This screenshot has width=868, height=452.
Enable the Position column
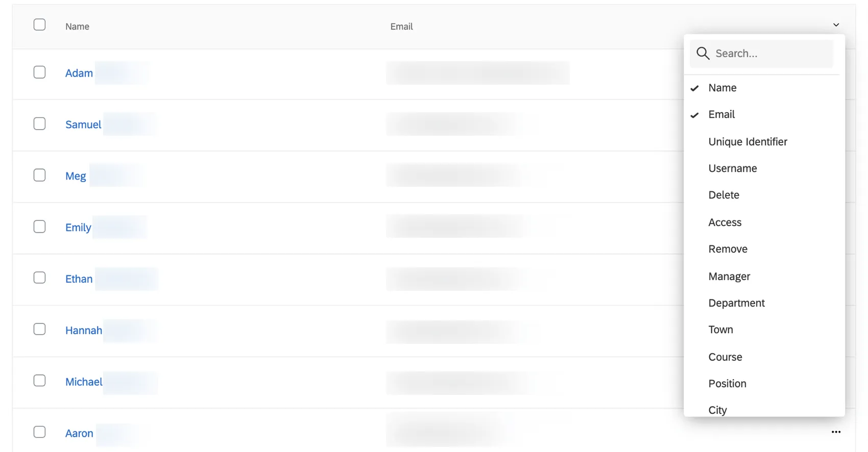click(x=727, y=383)
